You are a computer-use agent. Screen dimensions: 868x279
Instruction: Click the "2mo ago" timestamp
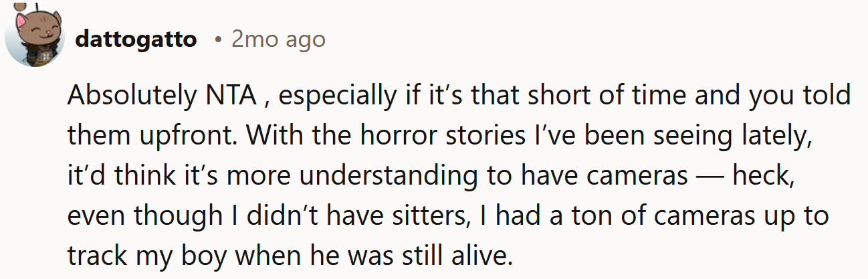(278, 39)
